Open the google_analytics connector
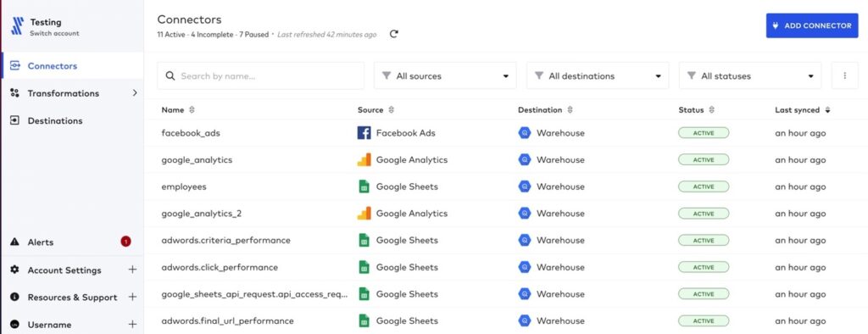The height and width of the screenshot is (334, 868). [197, 160]
